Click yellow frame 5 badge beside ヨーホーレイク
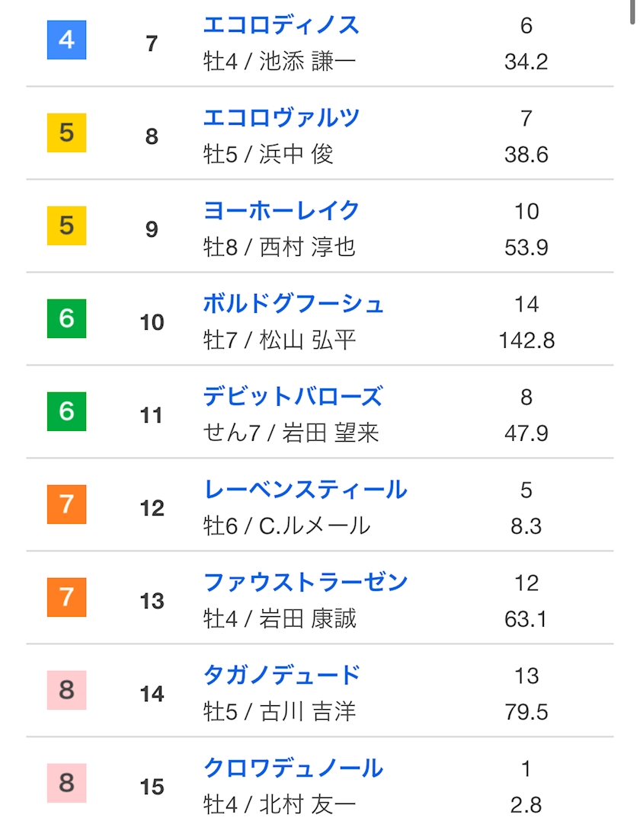Viewport: 640px width, 840px height. tap(67, 226)
